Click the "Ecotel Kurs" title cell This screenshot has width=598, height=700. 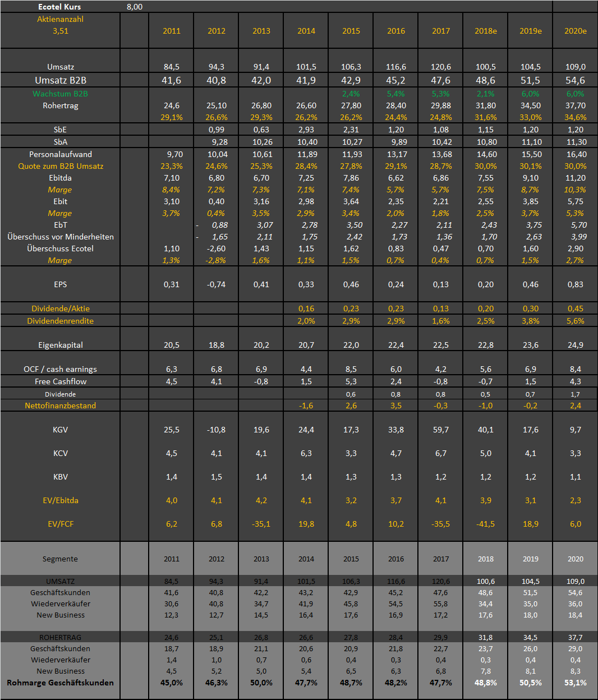point(59,7)
